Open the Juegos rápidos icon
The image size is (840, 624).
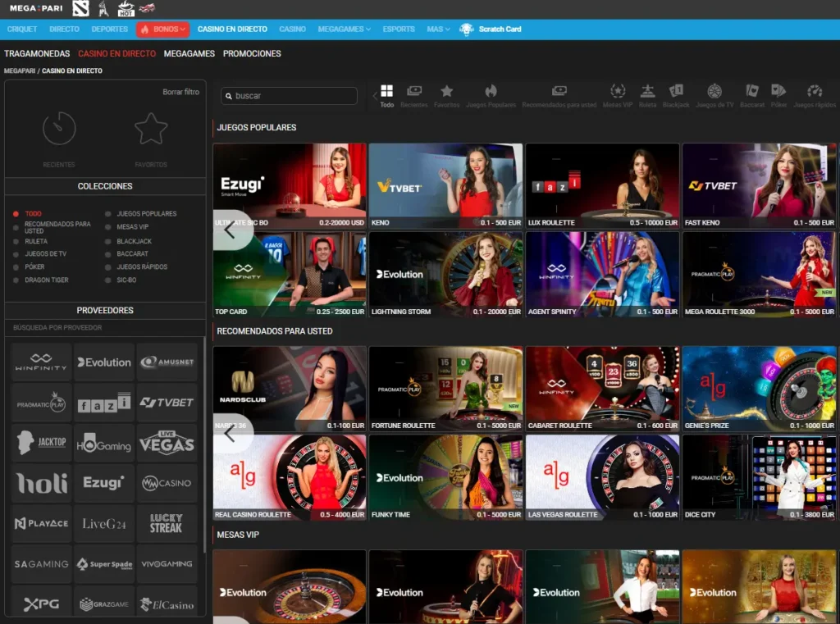coord(815,92)
